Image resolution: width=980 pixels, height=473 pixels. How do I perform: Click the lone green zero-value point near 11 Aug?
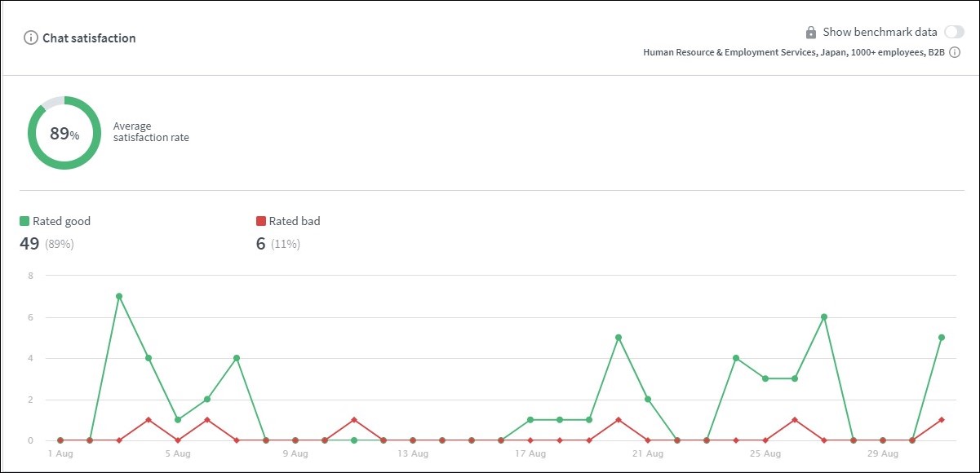[x=354, y=440]
